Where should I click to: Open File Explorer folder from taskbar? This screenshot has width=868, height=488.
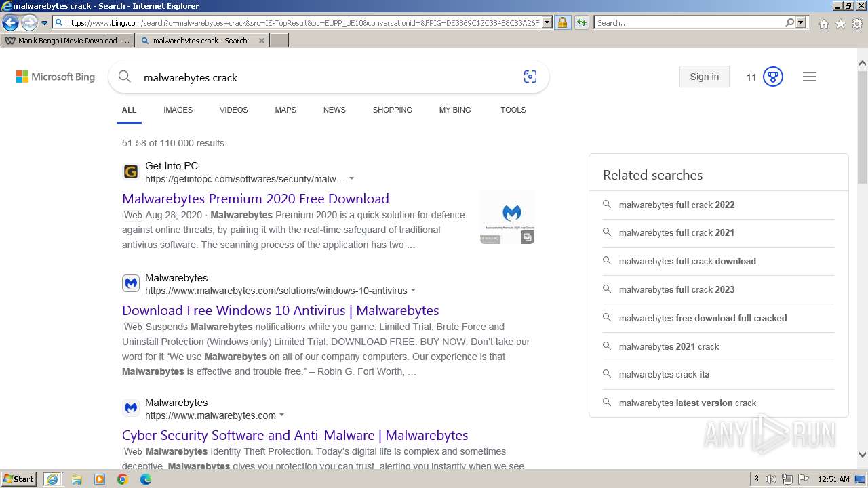click(x=77, y=479)
